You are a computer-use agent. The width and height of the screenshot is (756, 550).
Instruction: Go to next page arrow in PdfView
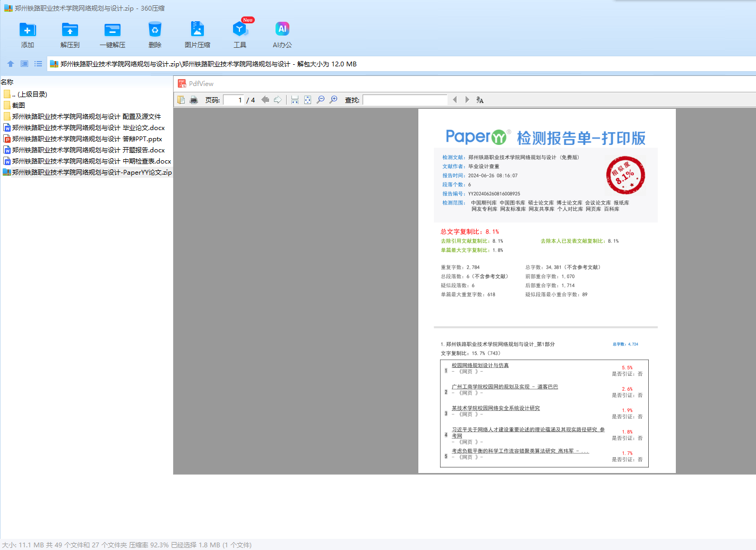pyautogui.click(x=278, y=100)
